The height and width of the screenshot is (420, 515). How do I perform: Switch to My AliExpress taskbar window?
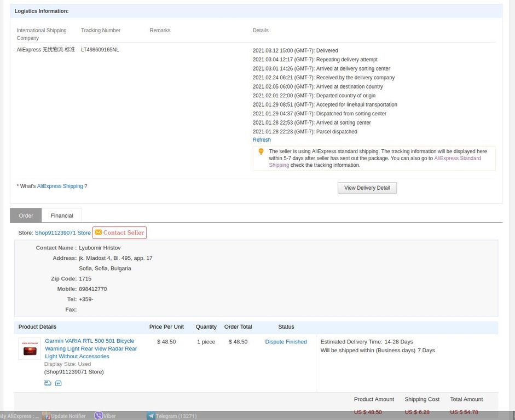click(20, 416)
